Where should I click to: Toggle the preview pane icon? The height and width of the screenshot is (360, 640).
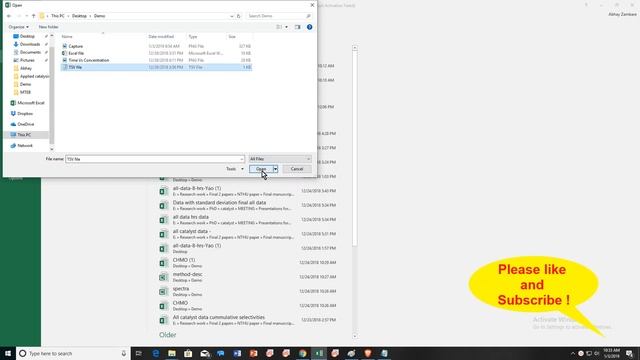click(x=298, y=27)
